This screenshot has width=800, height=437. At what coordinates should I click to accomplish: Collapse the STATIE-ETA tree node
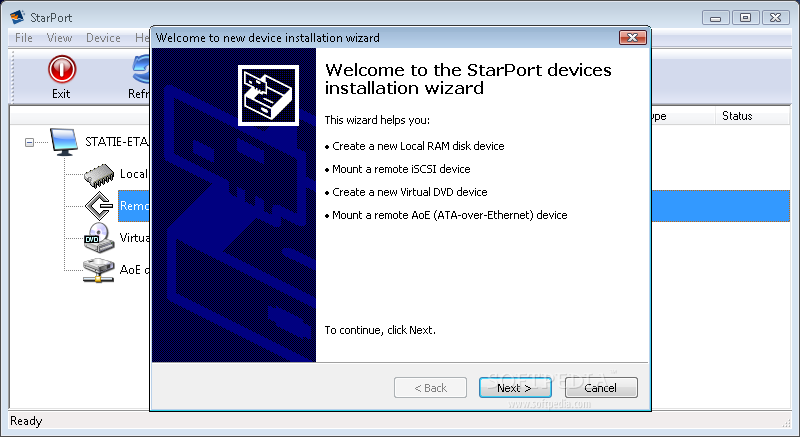tap(30, 142)
